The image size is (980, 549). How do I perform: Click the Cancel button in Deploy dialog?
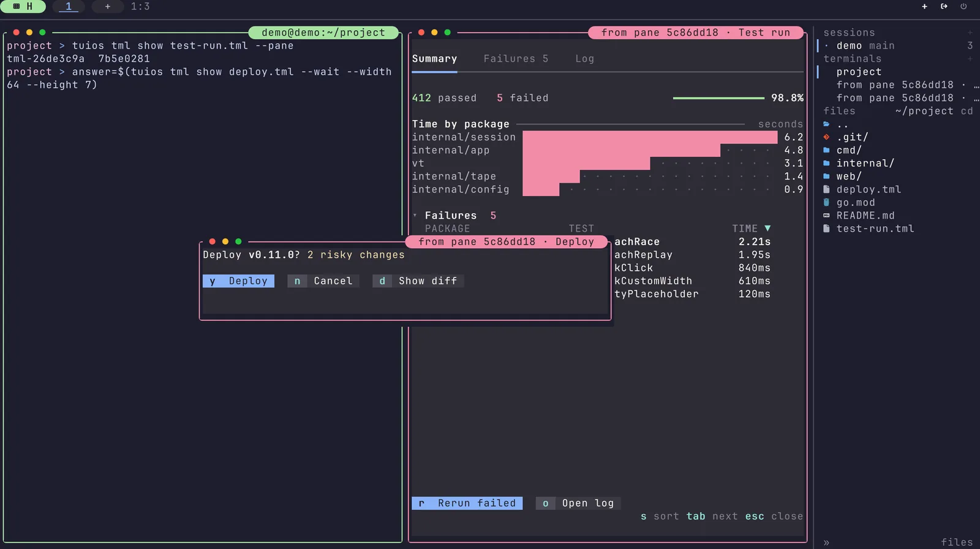(x=323, y=281)
